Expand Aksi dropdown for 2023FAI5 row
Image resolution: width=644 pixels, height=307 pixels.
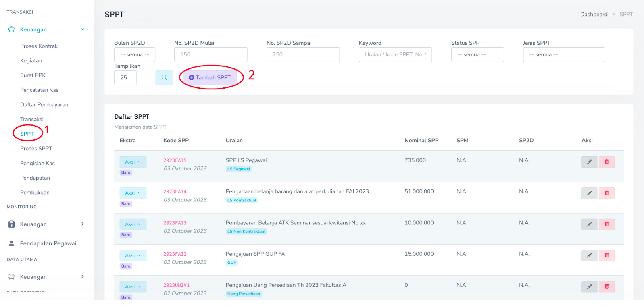[133, 162]
